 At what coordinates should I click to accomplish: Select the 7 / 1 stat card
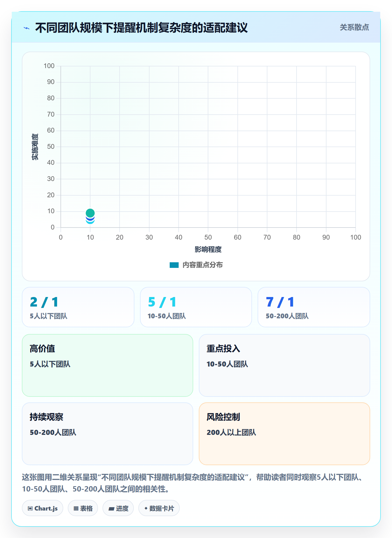click(x=314, y=307)
